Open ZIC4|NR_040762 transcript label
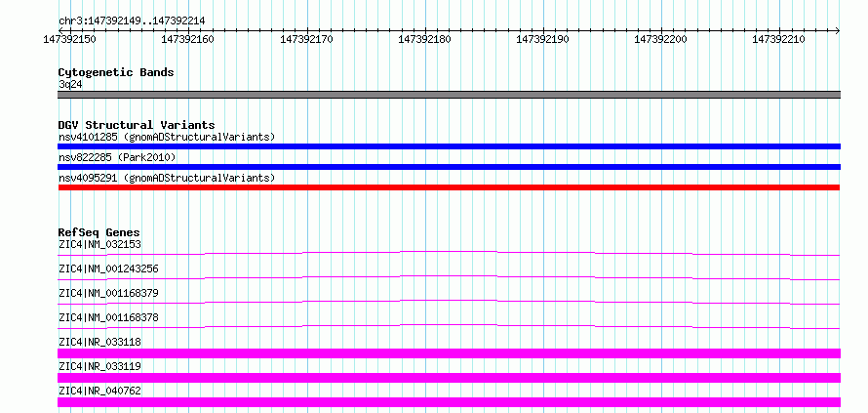Screen dimensions: 868x413 click(99, 391)
